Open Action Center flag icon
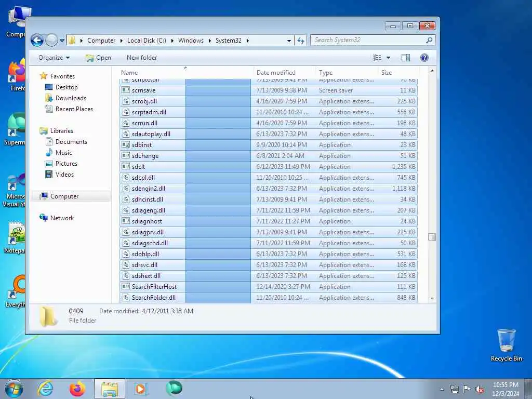The width and height of the screenshot is (532, 399). coord(467,389)
